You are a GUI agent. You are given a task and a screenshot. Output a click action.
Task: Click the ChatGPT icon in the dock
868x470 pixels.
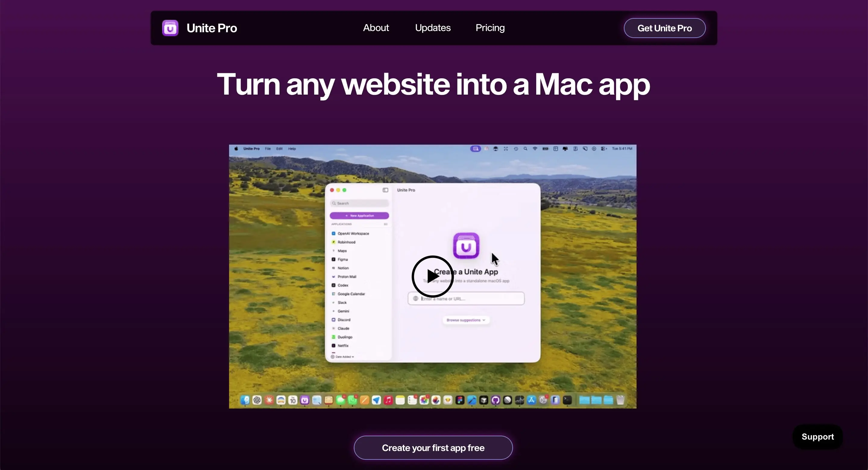click(257, 400)
